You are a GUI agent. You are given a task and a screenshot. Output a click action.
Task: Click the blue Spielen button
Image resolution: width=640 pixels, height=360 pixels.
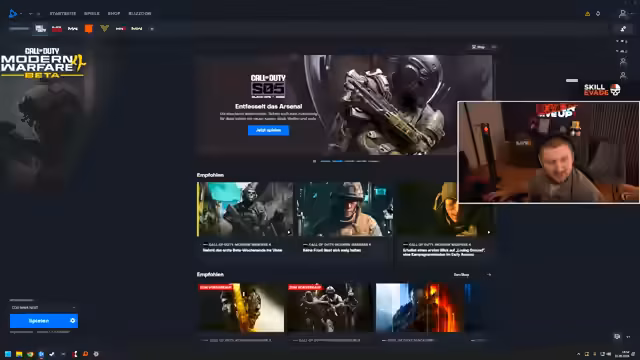39,321
